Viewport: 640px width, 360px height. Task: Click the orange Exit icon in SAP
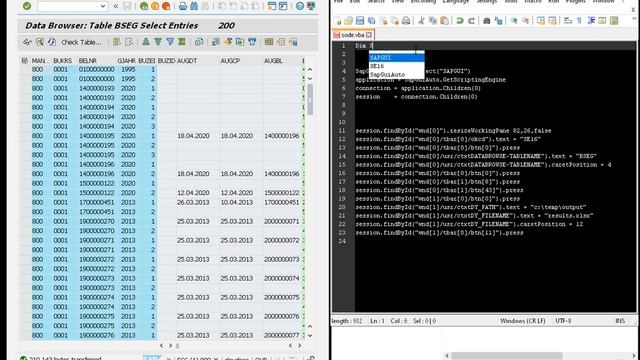(x=155, y=6)
